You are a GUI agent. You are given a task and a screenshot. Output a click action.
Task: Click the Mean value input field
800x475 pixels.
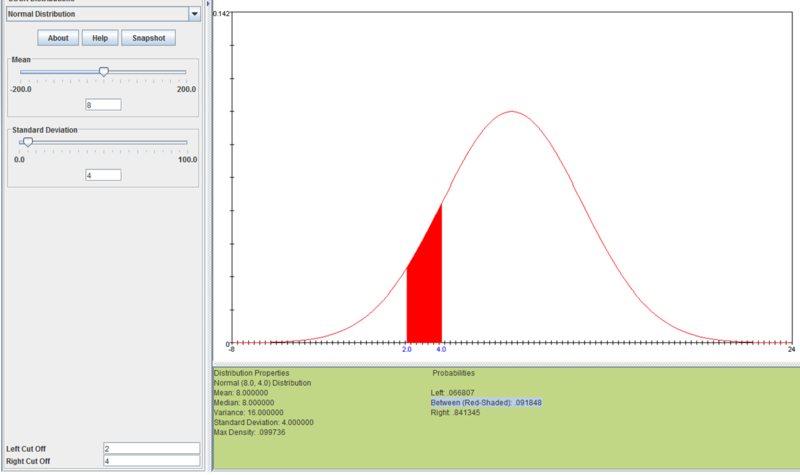[x=103, y=105]
